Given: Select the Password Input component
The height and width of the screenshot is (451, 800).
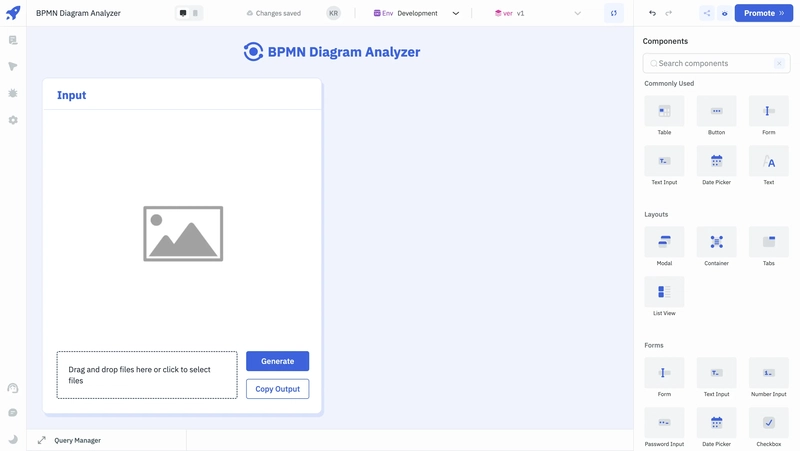Looking at the screenshot, I should 664,428.
